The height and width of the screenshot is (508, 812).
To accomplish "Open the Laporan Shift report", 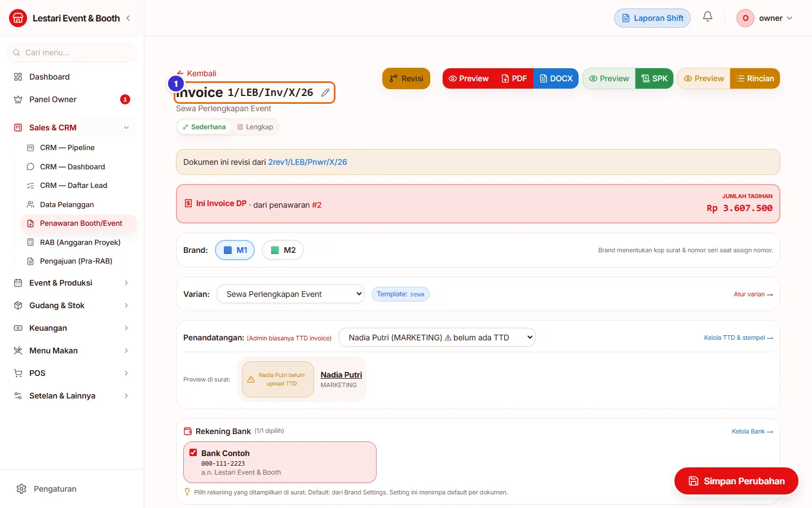I will click(652, 18).
